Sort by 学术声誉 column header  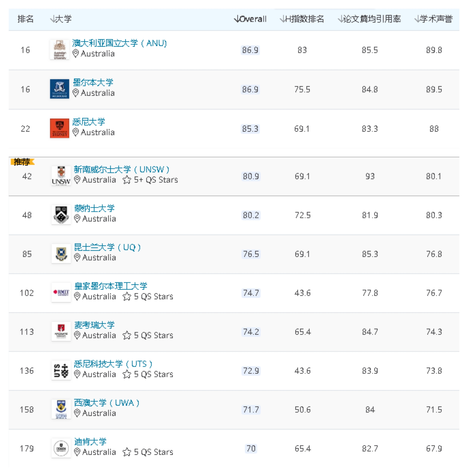pos(433,19)
